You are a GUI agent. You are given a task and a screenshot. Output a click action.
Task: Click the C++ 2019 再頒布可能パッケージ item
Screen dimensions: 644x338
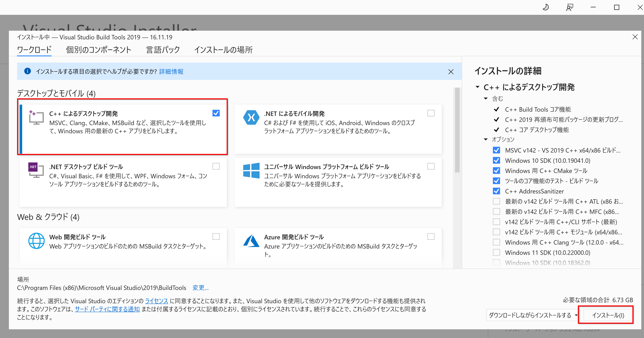click(564, 120)
